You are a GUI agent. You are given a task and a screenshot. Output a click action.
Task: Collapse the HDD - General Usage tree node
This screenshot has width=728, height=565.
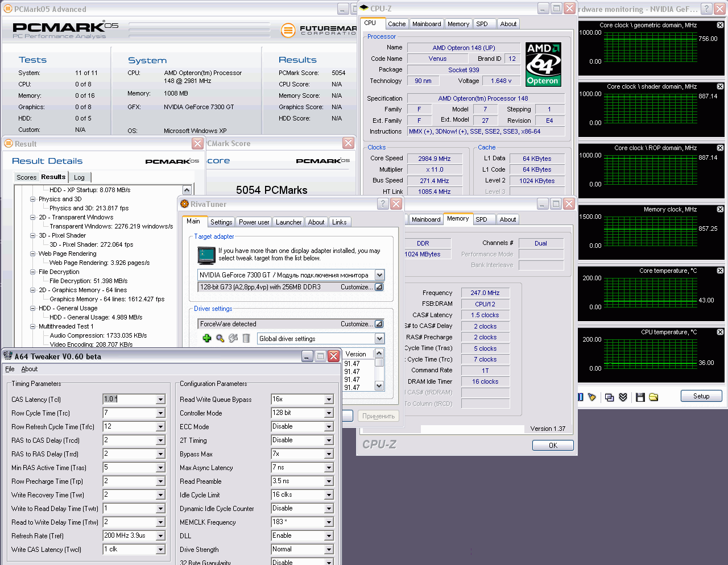[33, 308]
